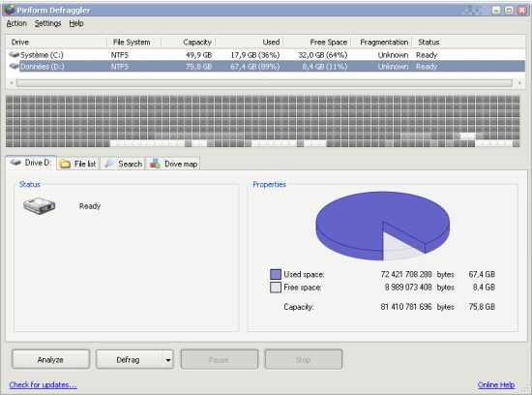Click the 49,9 GB capacity cell
The width and height of the screenshot is (532, 395).
(199, 55)
